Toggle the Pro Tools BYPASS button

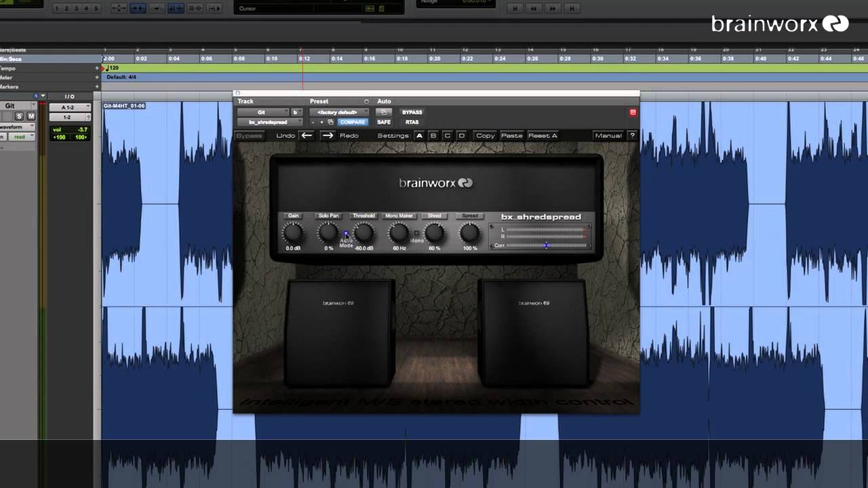click(412, 113)
